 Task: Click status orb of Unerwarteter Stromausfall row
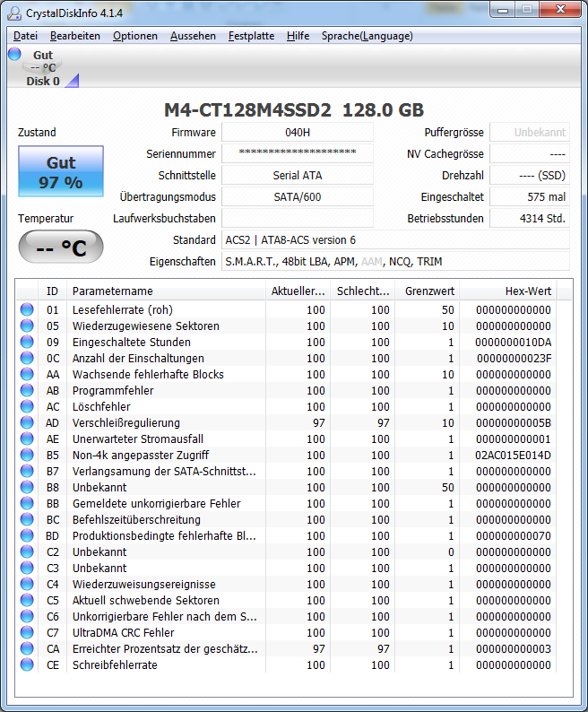click(x=27, y=438)
